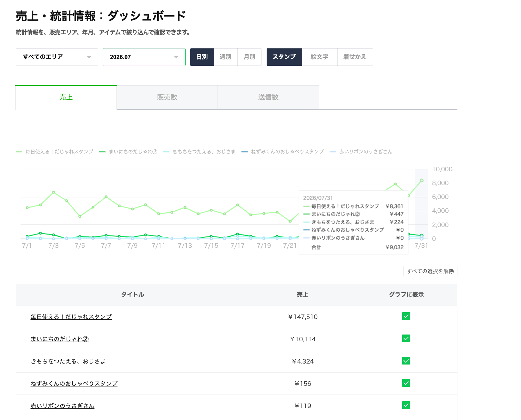Uncheck graph display for きもちをつたえる、おじさま
This screenshot has width=521, height=420.
(x=406, y=361)
